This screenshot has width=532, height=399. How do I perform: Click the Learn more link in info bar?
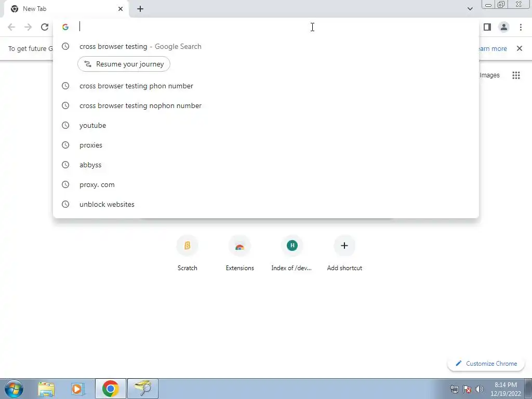click(x=493, y=48)
